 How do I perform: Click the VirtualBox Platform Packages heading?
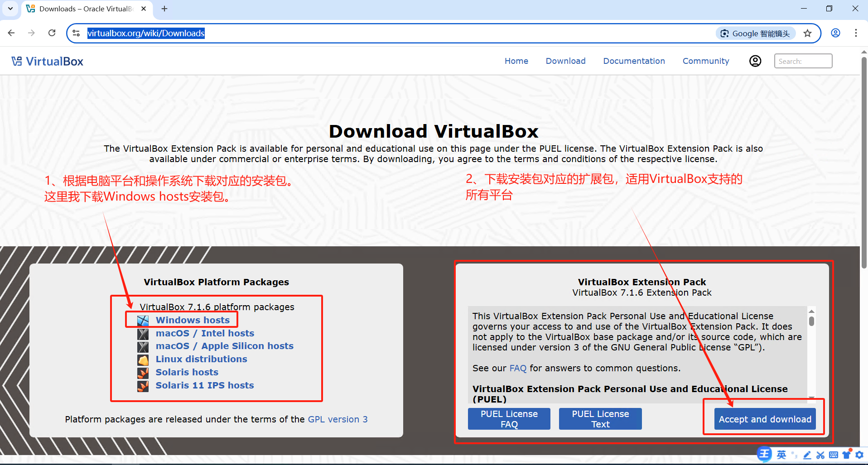(216, 282)
